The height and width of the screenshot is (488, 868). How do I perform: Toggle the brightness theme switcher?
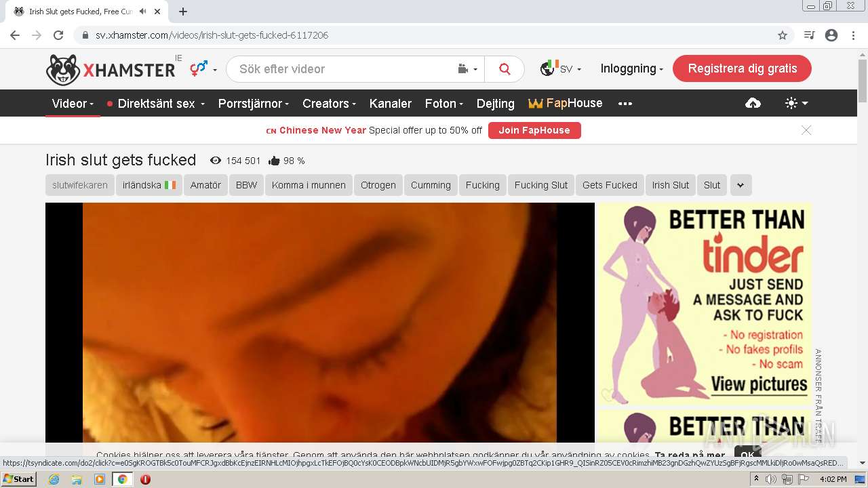point(796,103)
